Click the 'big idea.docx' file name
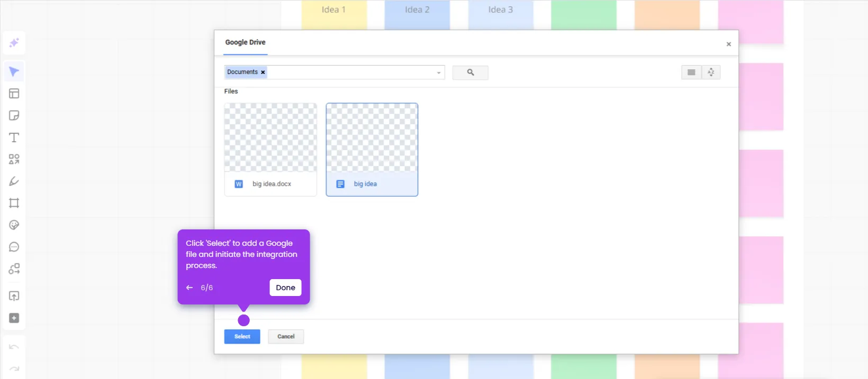 click(x=272, y=184)
